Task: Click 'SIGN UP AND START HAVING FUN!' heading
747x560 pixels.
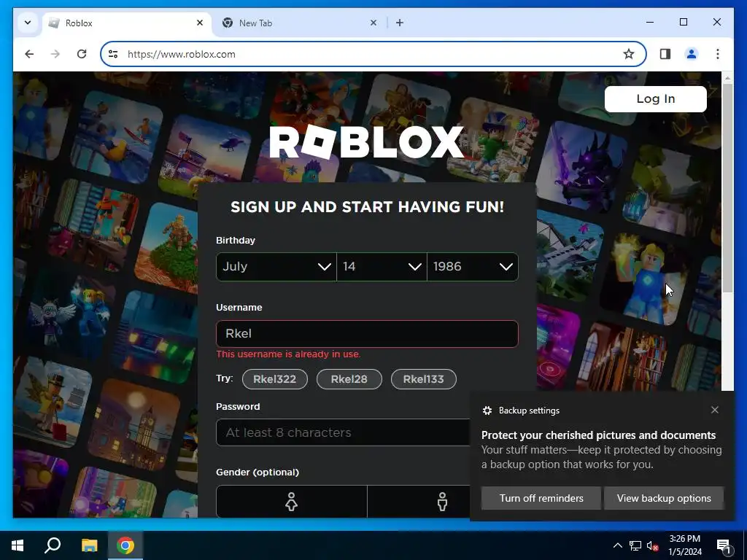Action: (367, 206)
